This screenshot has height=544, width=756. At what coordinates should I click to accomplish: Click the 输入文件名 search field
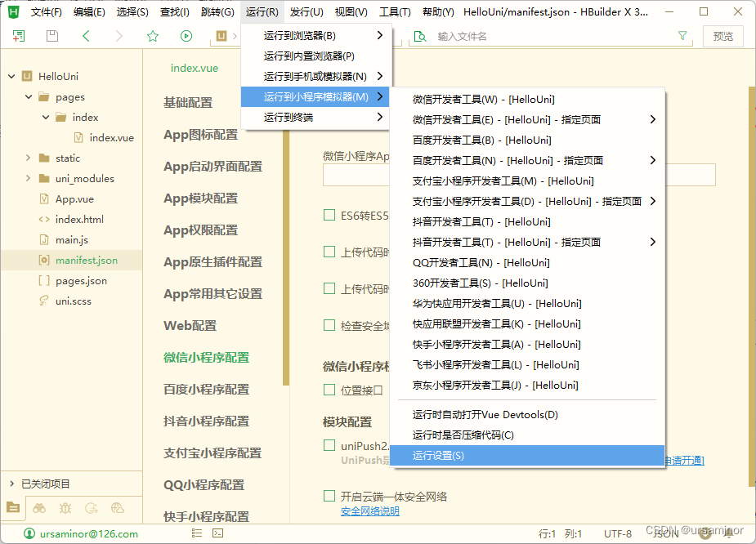click(552, 37)
